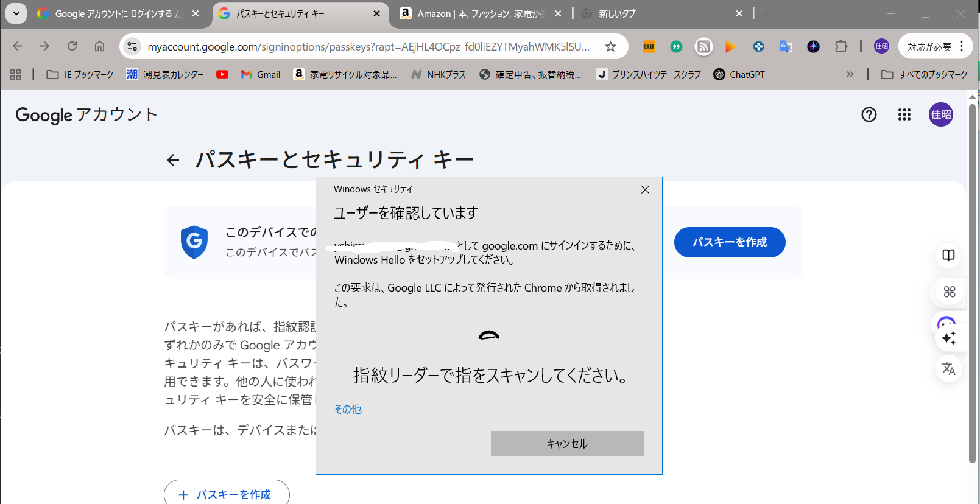Click the RSS feed extension icon
Viewport: 980px width, 504px height.
point(703,46)
